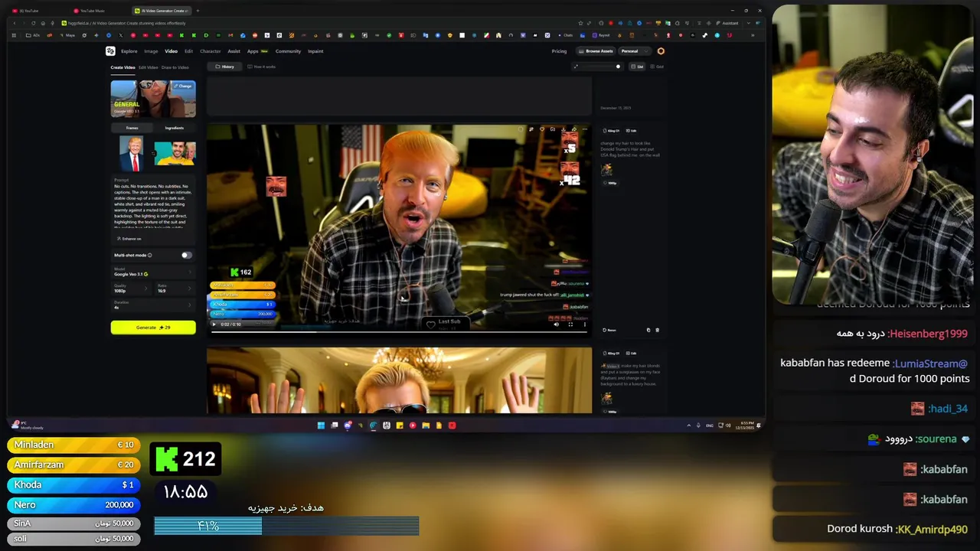This screenshot has height=551, width=980.
Task: Open File Explorer from the taskbar
Action: click(x=426, y=425)
